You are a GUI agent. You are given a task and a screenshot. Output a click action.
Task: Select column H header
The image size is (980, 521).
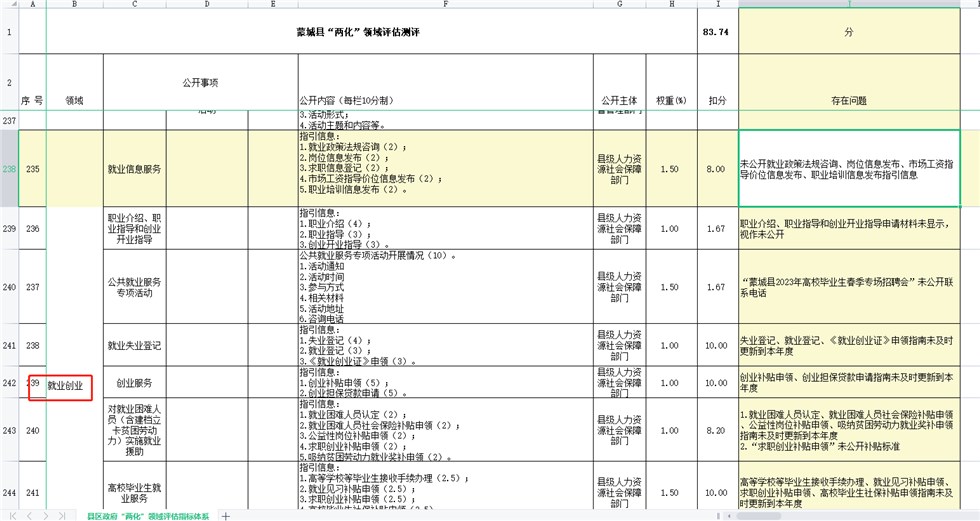tap(671, 4)
